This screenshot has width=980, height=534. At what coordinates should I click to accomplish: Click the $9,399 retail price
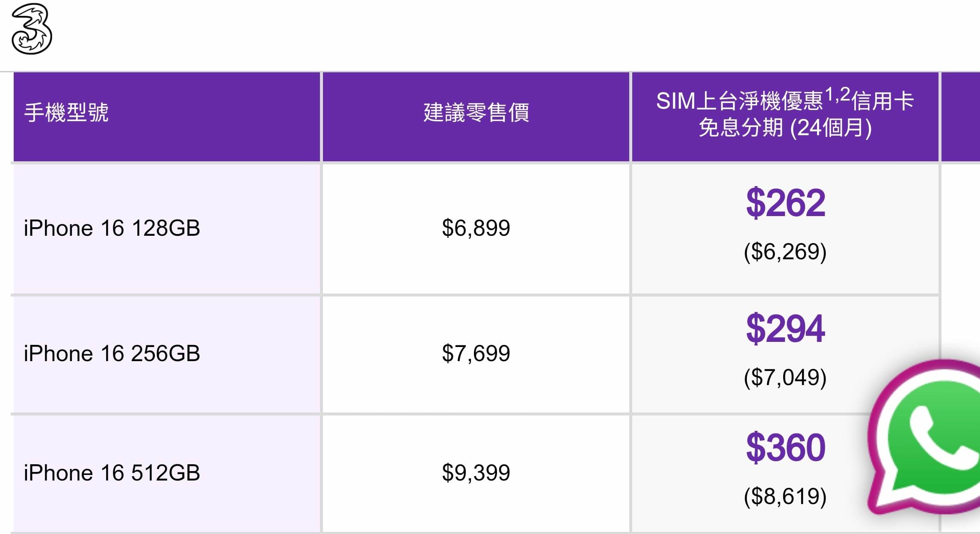(476, 473)
